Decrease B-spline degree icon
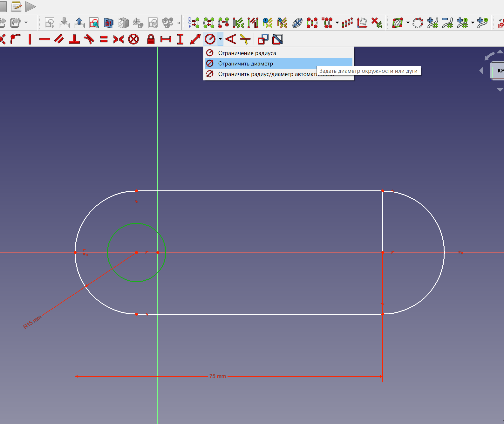The width and height of the screenshot is (504, 424). pos(447,23)
